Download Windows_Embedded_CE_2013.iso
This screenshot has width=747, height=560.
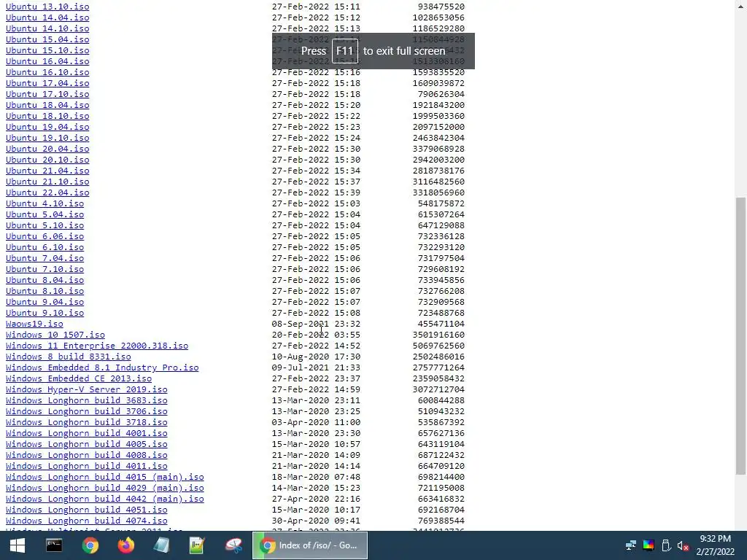79,379
